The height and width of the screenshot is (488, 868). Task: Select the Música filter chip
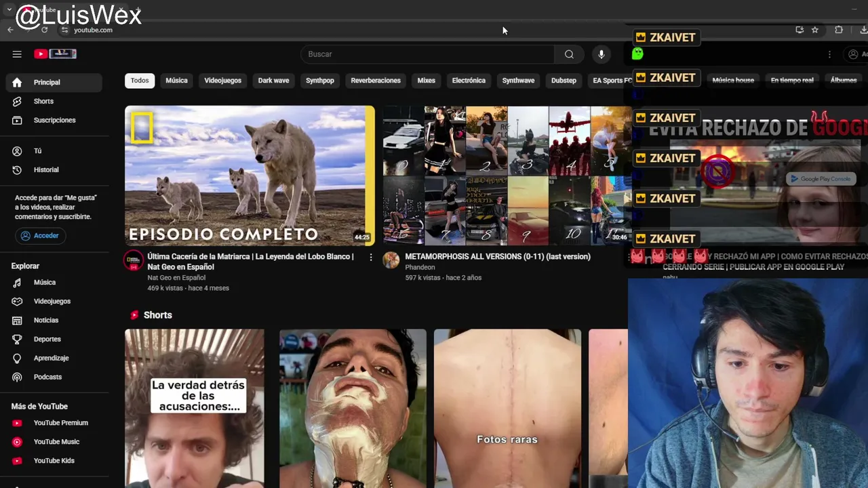click(x=176, y=81)
